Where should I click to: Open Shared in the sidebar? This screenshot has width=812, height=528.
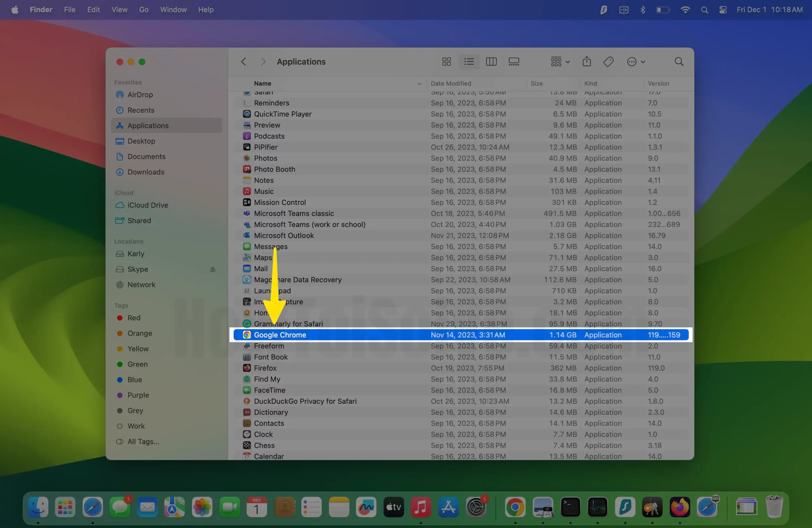[167, 221]
